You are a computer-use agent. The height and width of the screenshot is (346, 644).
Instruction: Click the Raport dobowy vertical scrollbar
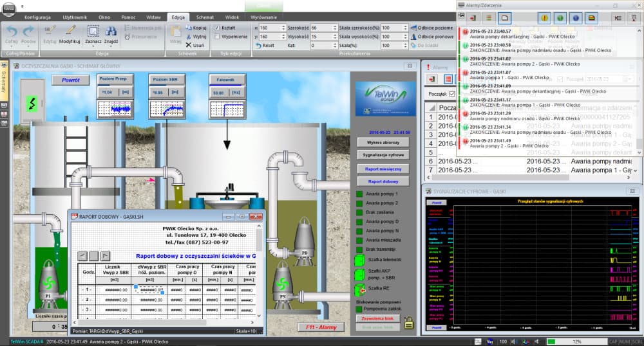click(x=259, y=271)
